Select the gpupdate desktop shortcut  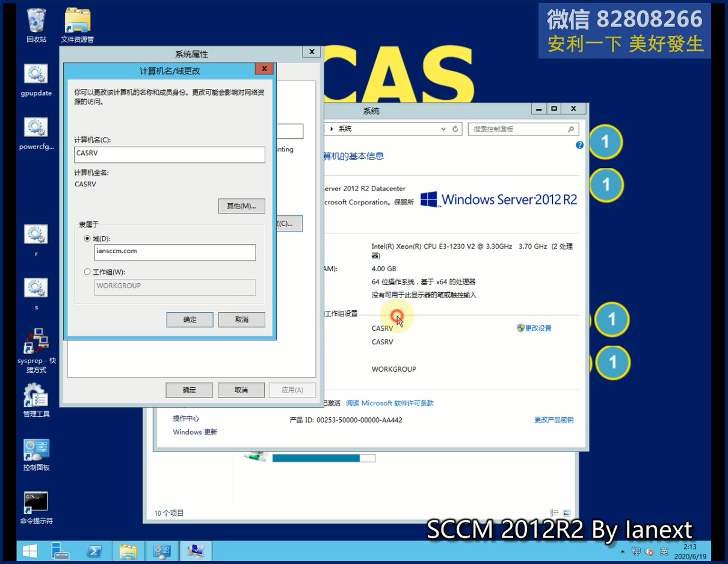(36, 80)
